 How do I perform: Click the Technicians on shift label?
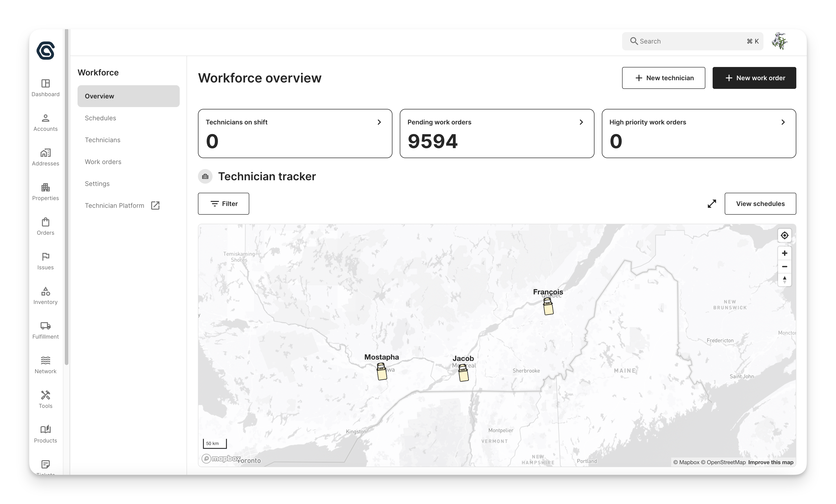pos(236,122)
